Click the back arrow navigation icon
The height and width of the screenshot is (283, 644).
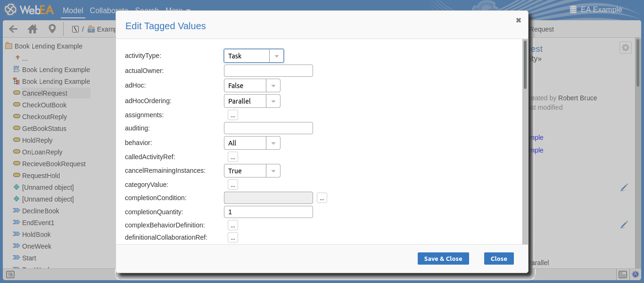tap(13, 29)
